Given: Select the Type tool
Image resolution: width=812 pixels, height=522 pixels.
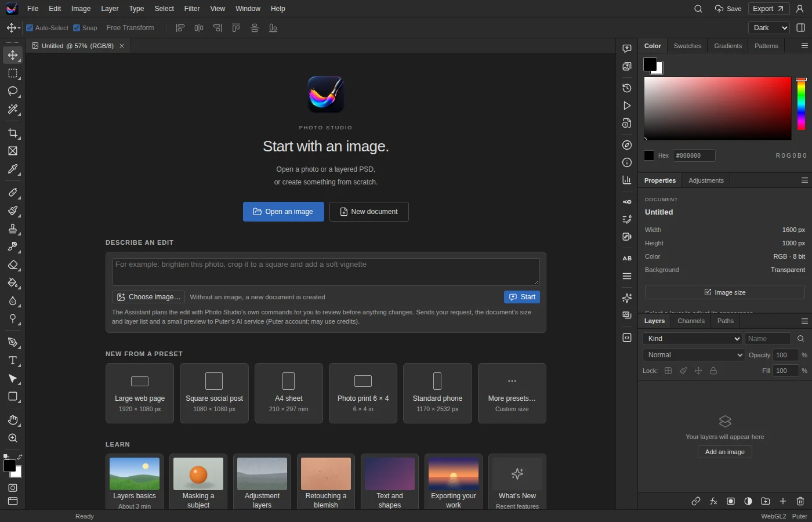Looking at the screenshot, I should (13, 361).
